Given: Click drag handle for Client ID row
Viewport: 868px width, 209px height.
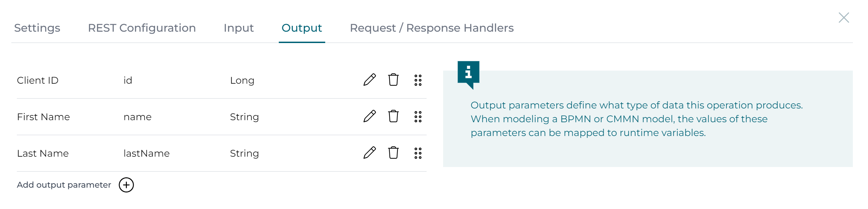Looking at the screenshot, I should [418, 80].
